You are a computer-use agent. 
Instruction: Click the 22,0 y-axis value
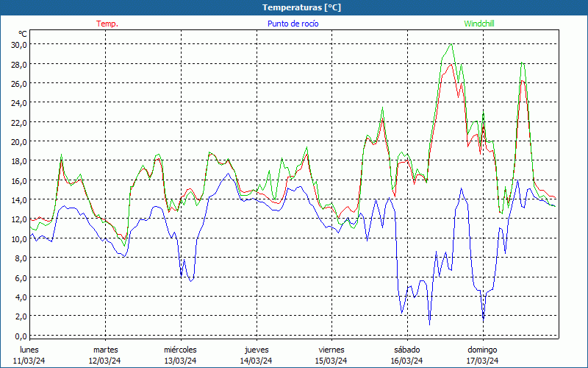click(x=19, y=122)
